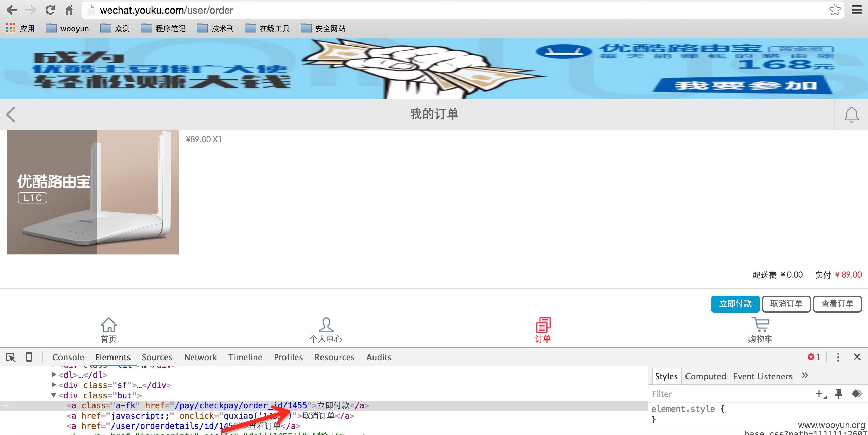Open notifications via the bell icon
Screen dimensions: 868x435
pyautogui.click(x=851, y=115)
